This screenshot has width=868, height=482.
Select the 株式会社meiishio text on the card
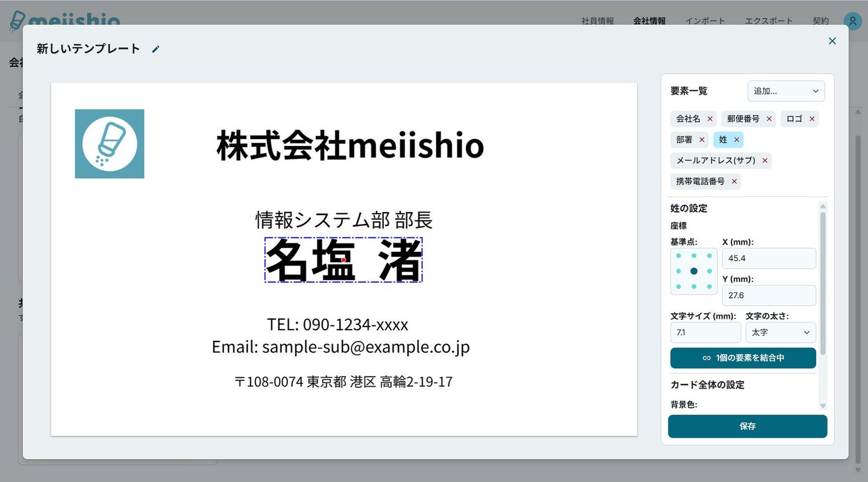350,145
